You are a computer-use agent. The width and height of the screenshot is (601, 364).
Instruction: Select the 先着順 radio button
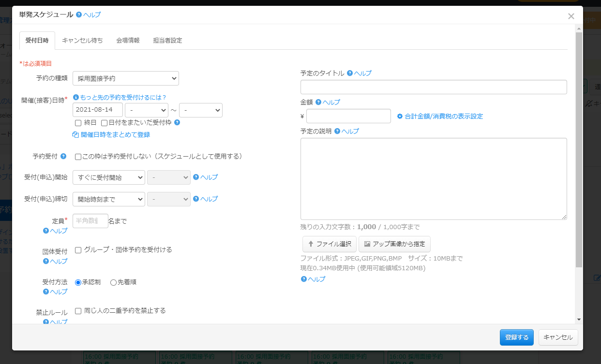click(113, 282)
